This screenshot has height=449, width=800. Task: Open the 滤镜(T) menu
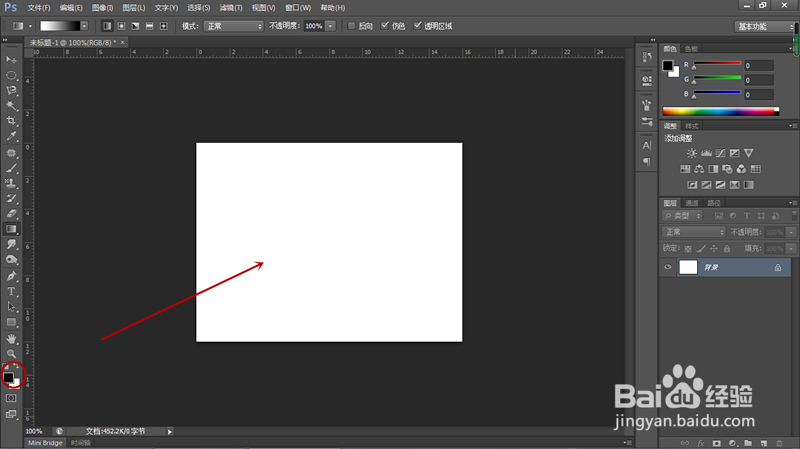(231, 8)
